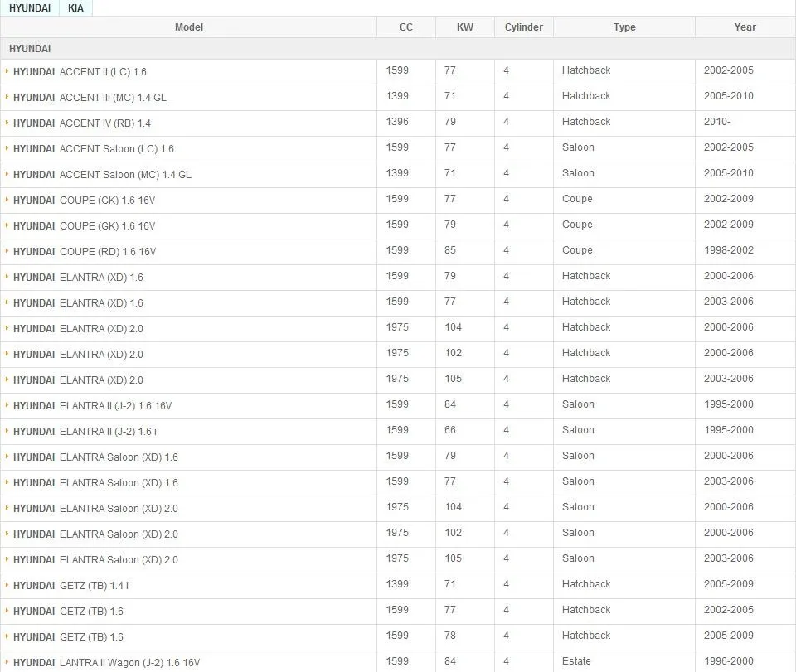Click year 2005-2010 for ACCENT III (MC)

click(x=729, y=96)
